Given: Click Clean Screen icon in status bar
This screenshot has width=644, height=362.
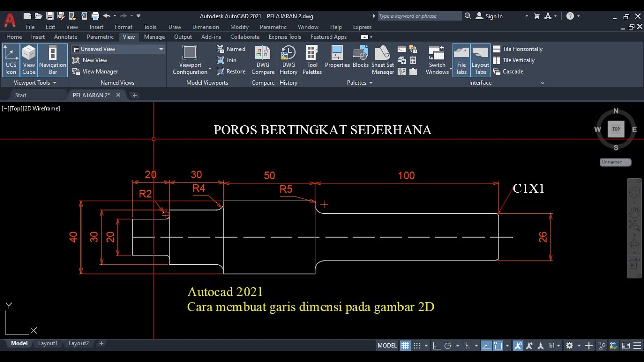Looking at the screenshot, I should 626,346.
